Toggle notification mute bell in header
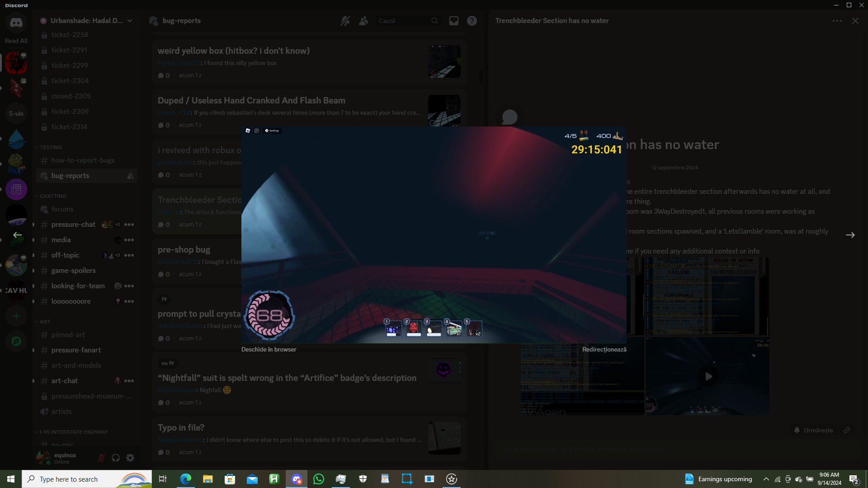The height and width of the screenshot is (488, 868). (345, 21)
